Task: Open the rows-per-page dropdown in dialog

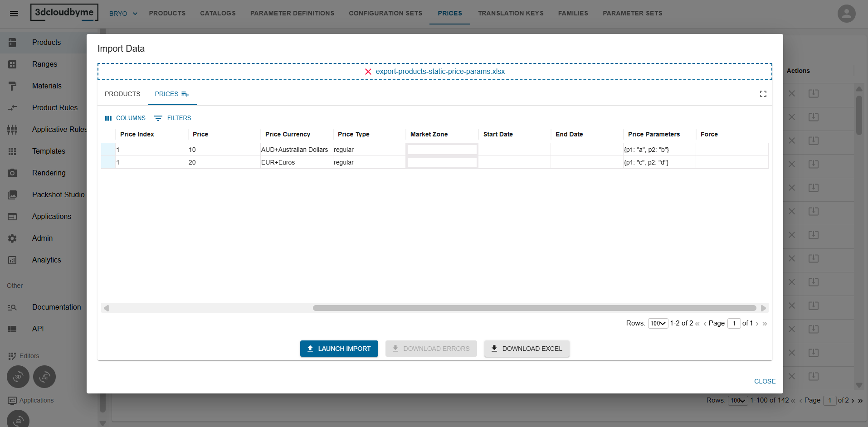Action: [x=658, y=323]
